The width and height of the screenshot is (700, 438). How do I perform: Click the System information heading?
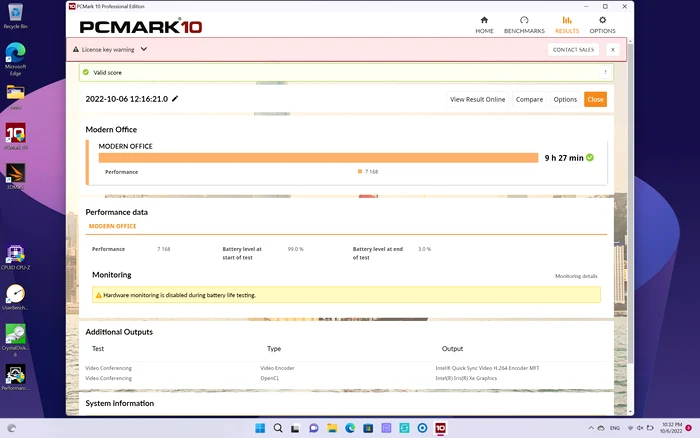120,403
